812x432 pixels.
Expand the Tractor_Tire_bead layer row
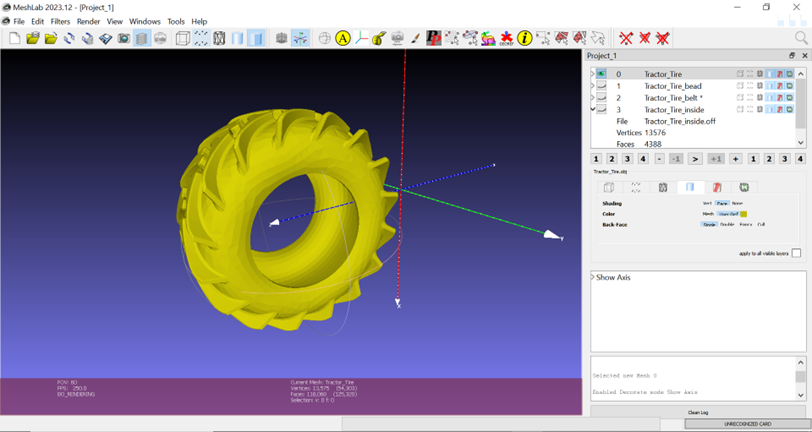coord(592,86)
